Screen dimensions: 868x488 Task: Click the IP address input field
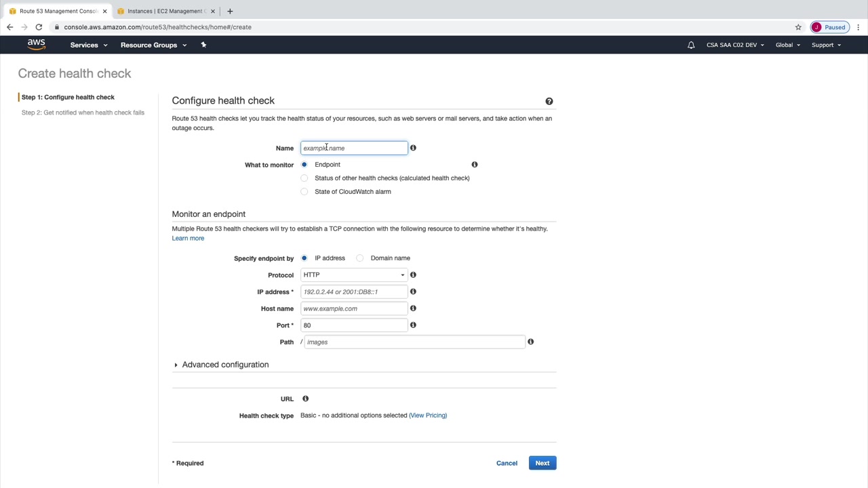pos(354,292)
